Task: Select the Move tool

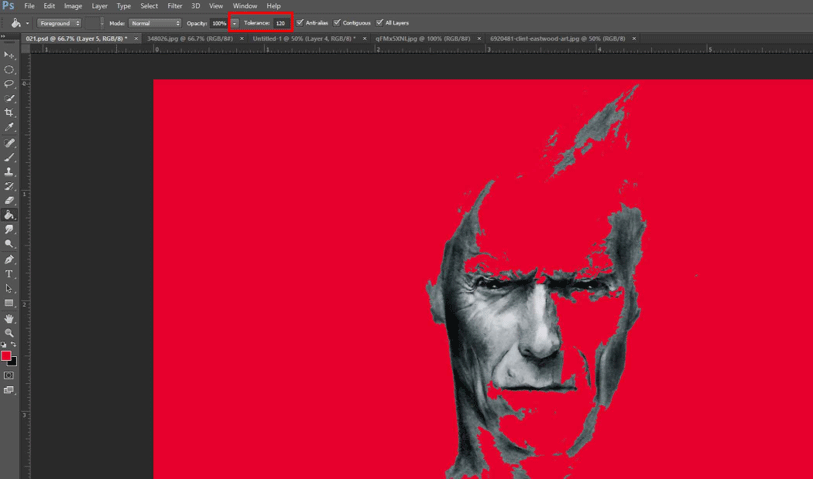Action: point(9,55)
